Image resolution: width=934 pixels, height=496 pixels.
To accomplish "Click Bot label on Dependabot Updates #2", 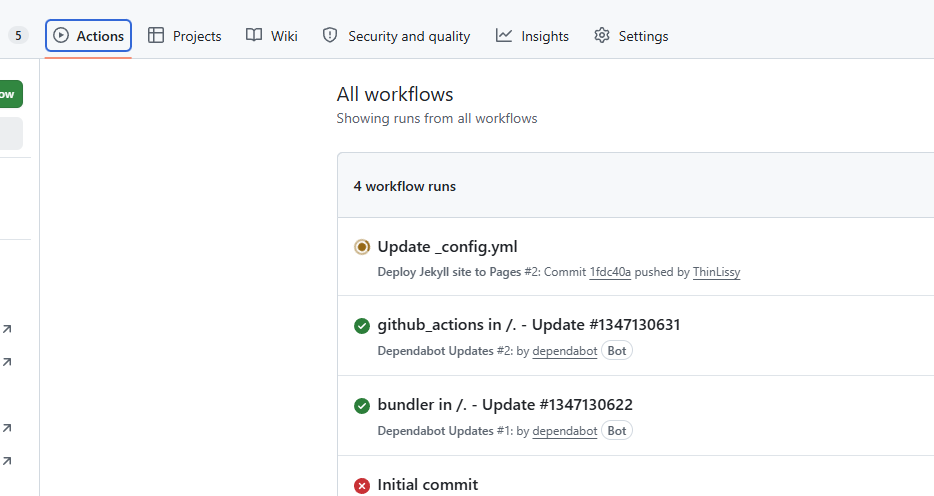I will click(x=617, y=351).
